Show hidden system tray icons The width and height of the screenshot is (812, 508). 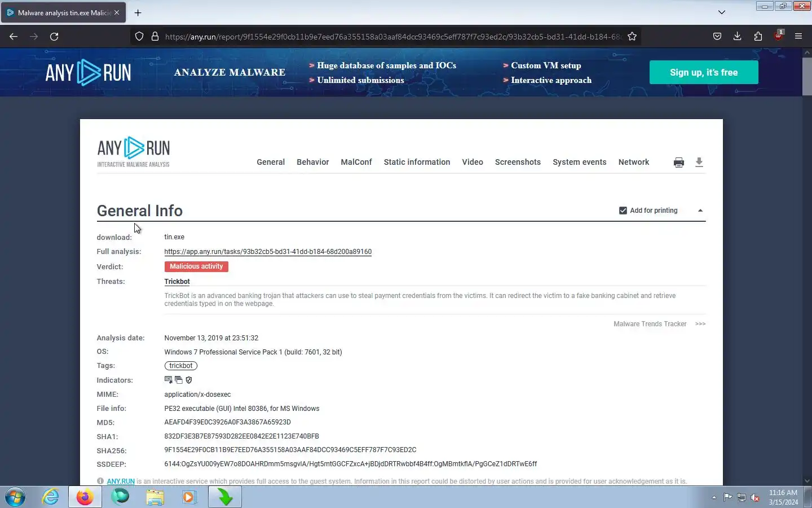[x=714, y=497]
